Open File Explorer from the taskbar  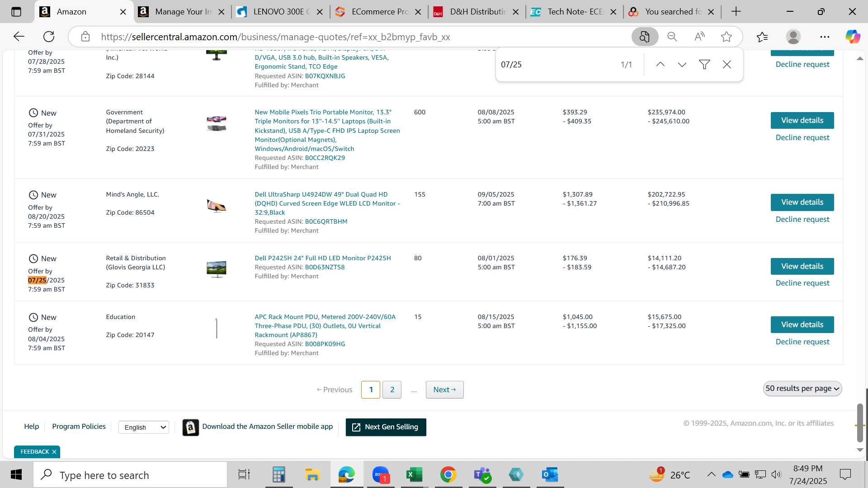pos(312,475)
